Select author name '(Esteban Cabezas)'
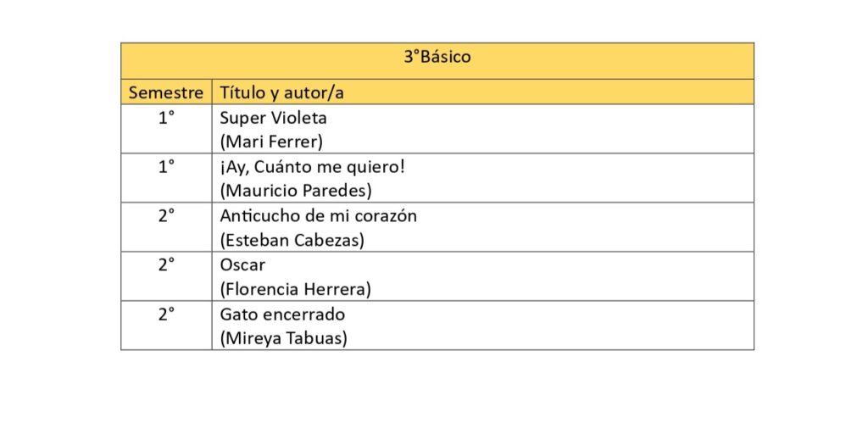This screenshot has height=434, width=868. pyautogui.click(x=292, y=240)
